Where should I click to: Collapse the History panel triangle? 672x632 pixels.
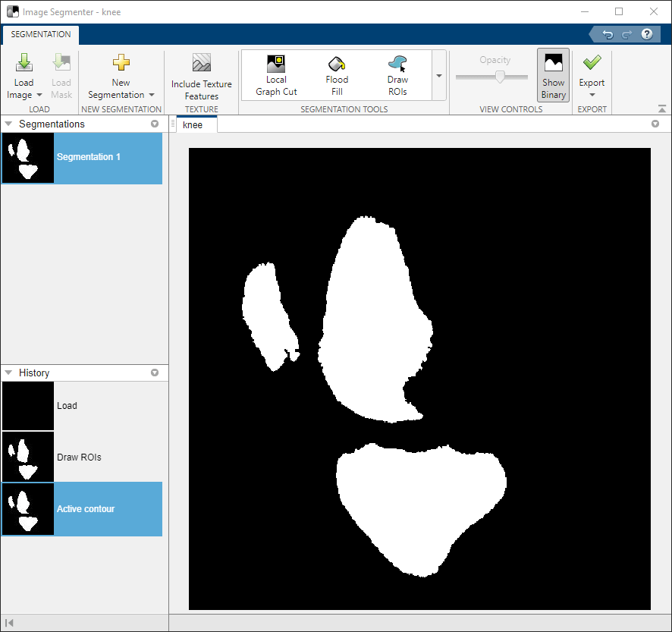pos(8,373)
